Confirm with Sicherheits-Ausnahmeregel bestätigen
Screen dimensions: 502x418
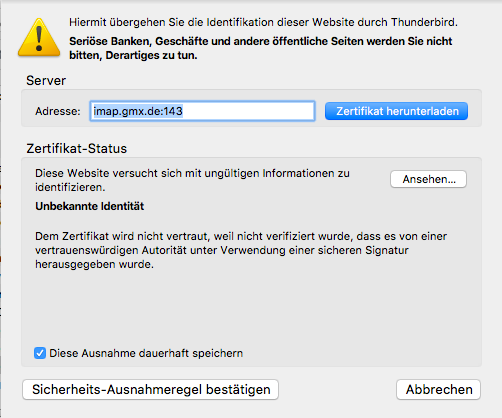coord(150,389)
